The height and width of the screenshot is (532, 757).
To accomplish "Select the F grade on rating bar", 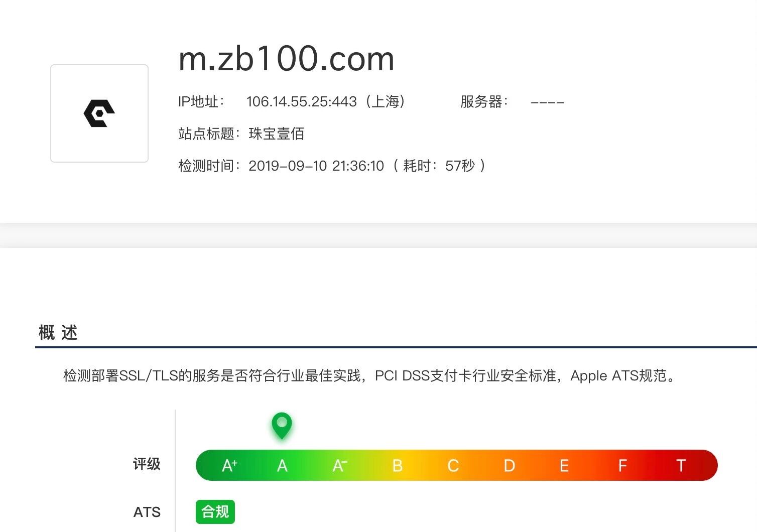I will 622,466.
